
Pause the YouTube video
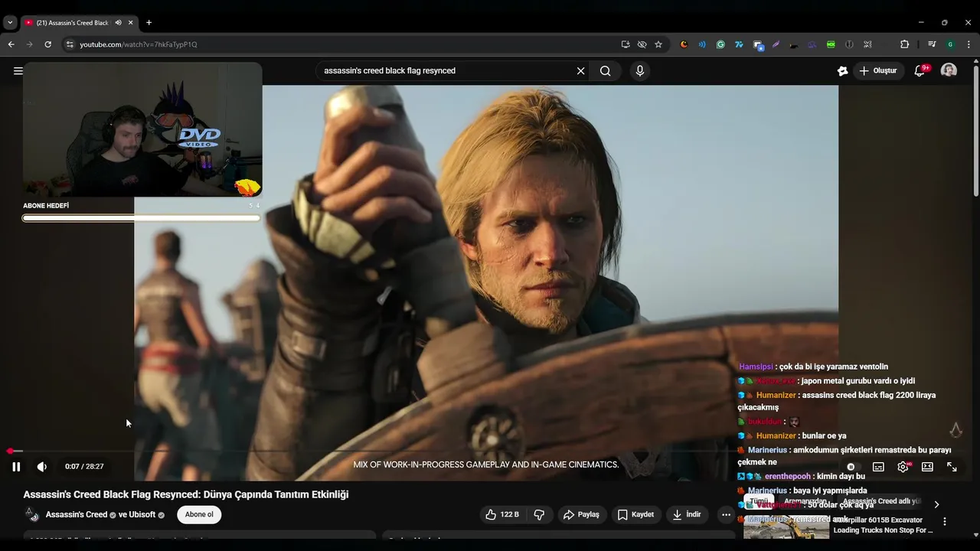click(16, 466)
